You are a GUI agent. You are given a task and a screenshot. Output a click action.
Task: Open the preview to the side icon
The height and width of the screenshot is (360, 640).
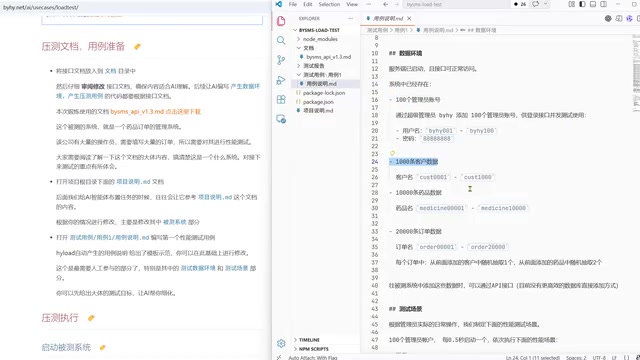coord(619,18)
